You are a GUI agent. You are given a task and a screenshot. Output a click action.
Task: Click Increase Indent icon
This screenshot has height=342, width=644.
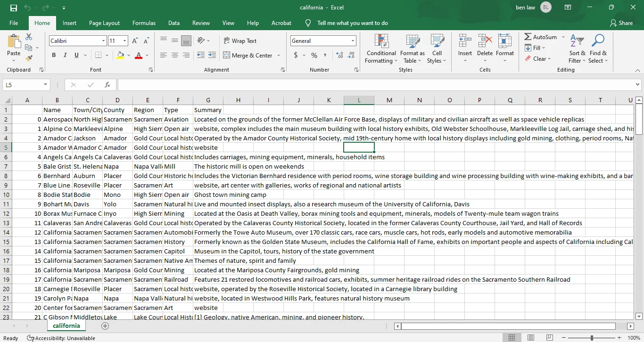(x=212, y=55)
